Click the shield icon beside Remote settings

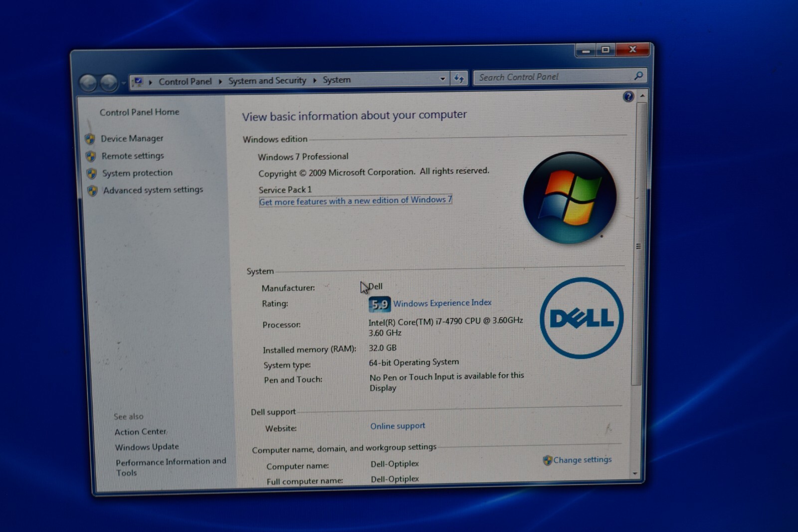(91, 157)
